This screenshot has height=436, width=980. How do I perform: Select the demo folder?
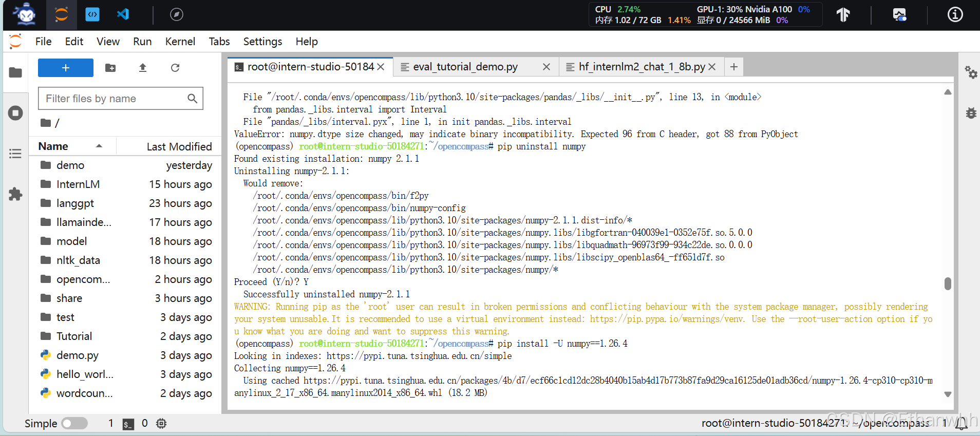tap(125, 165)
